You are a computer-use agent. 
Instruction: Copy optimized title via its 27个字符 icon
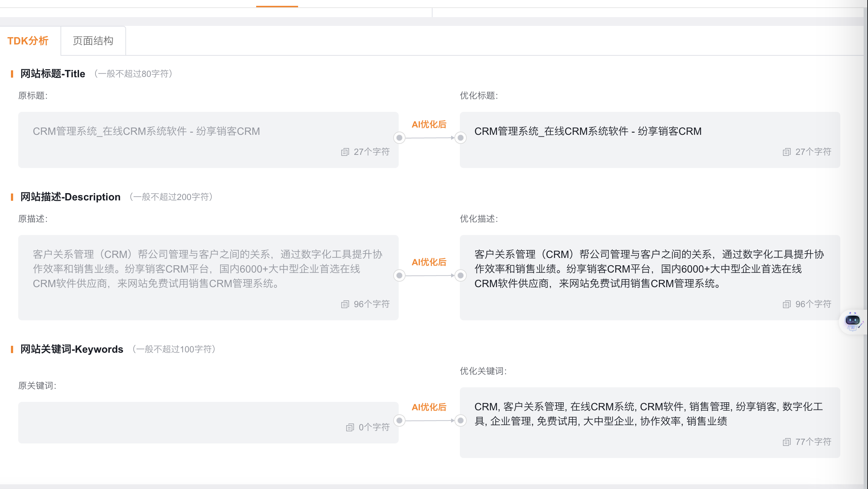(787, 152)
